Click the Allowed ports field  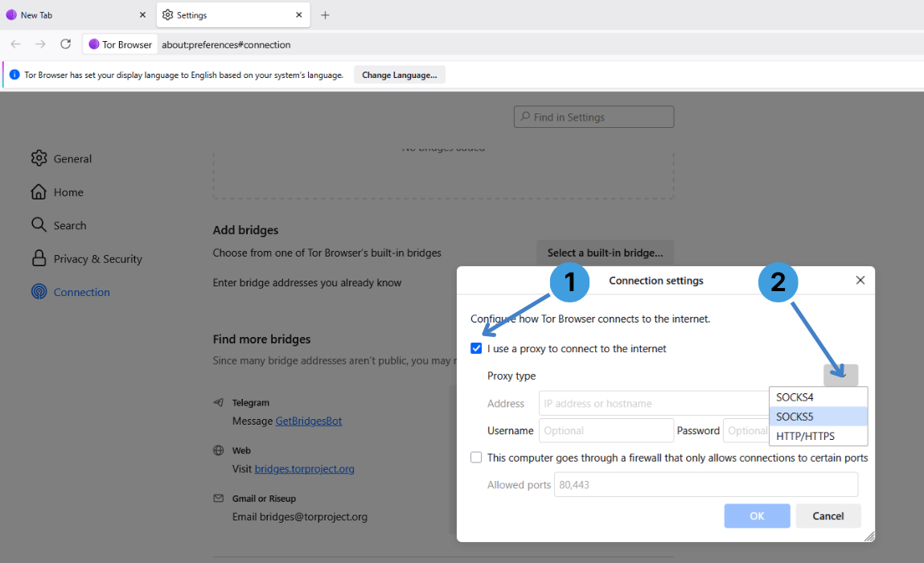pyautogui.click(x=706, y=485)
